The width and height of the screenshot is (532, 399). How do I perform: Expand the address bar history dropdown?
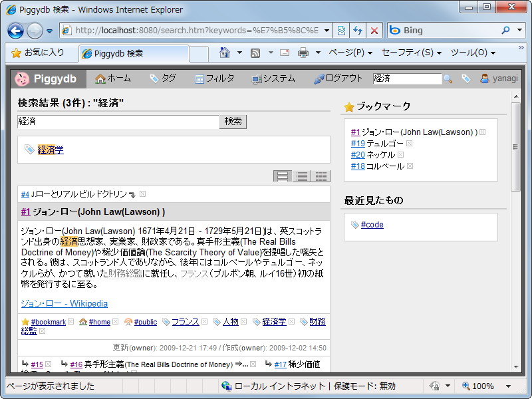tap(327, 31)
